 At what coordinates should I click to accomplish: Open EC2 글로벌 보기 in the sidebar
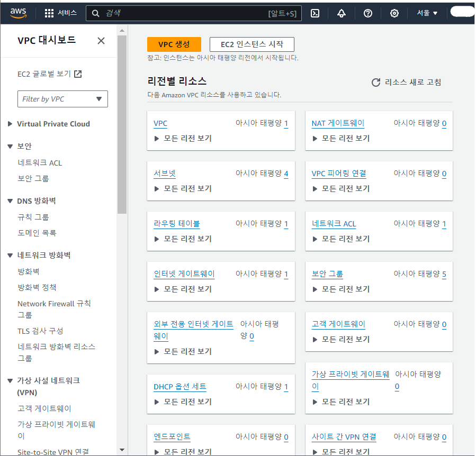coord(44,74)
